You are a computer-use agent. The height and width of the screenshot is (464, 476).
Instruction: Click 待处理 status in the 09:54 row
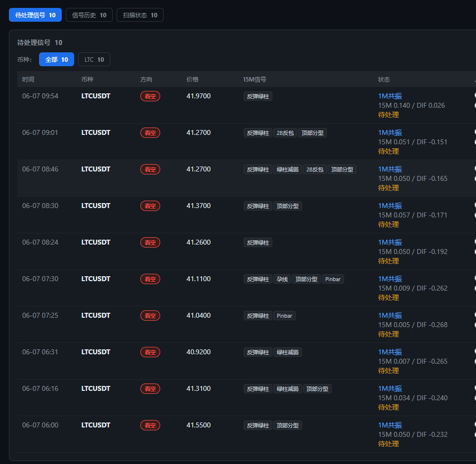click(389, 115)
